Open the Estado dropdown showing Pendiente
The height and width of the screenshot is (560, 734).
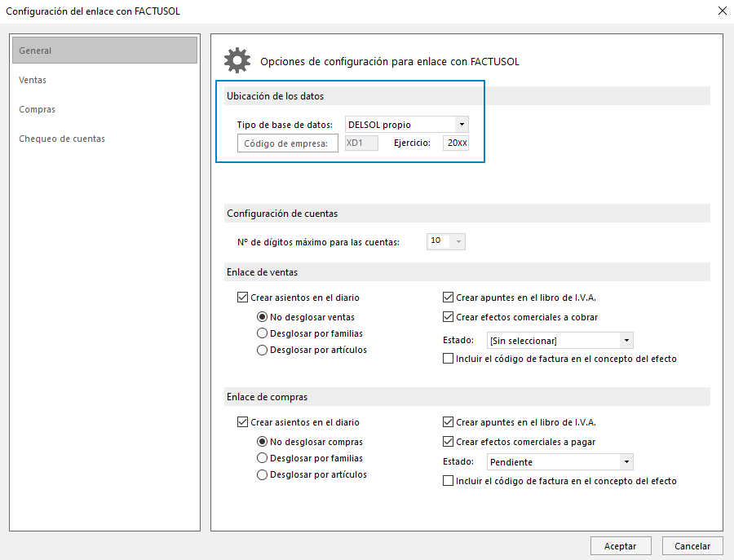(x=559, y=462)
